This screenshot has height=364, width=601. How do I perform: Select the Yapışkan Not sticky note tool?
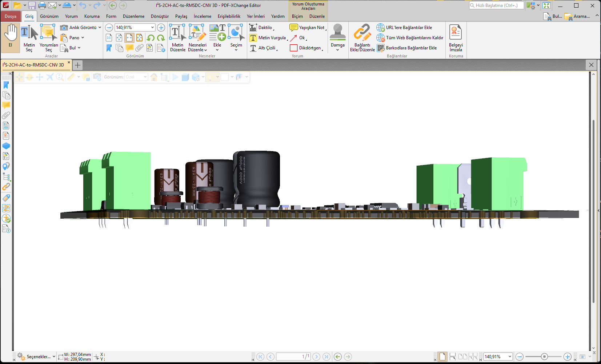pyautogui.click(x=308, y=28)
